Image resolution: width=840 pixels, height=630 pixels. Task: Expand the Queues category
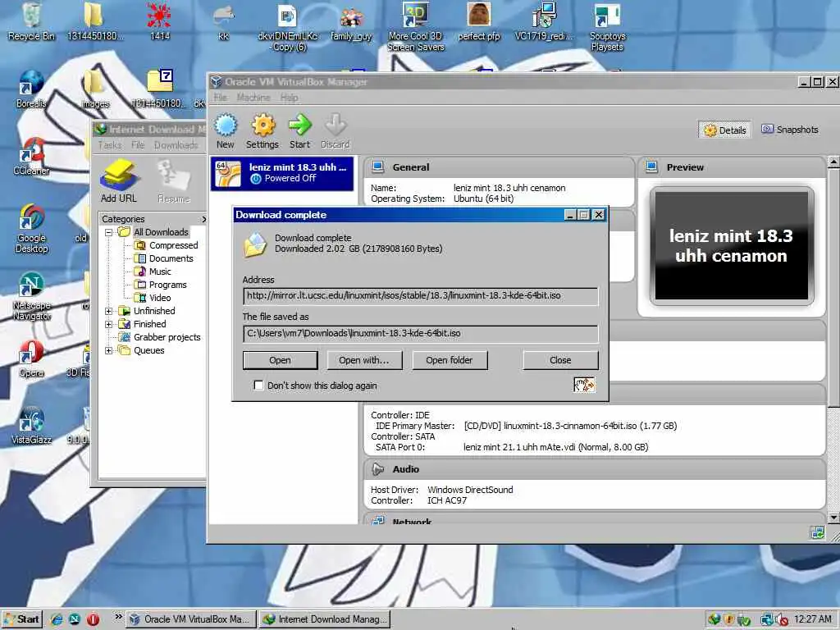pyautogui.click(x=109, y=350)
